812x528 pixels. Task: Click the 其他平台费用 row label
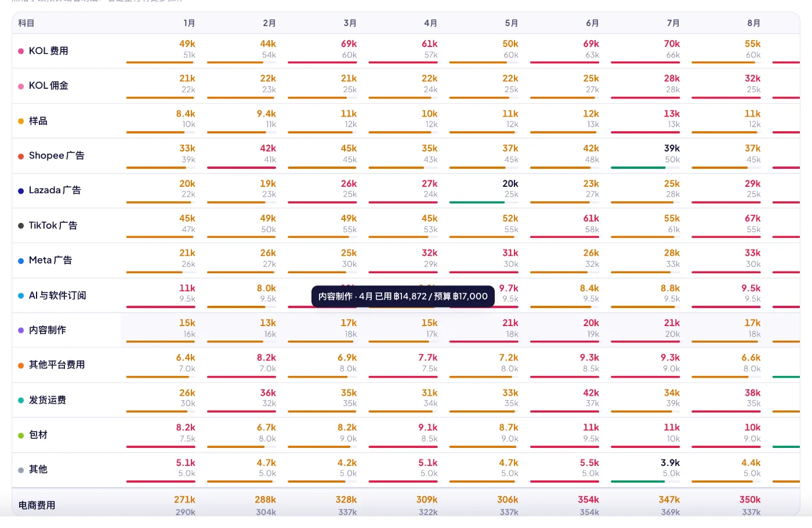click(57, 365)
